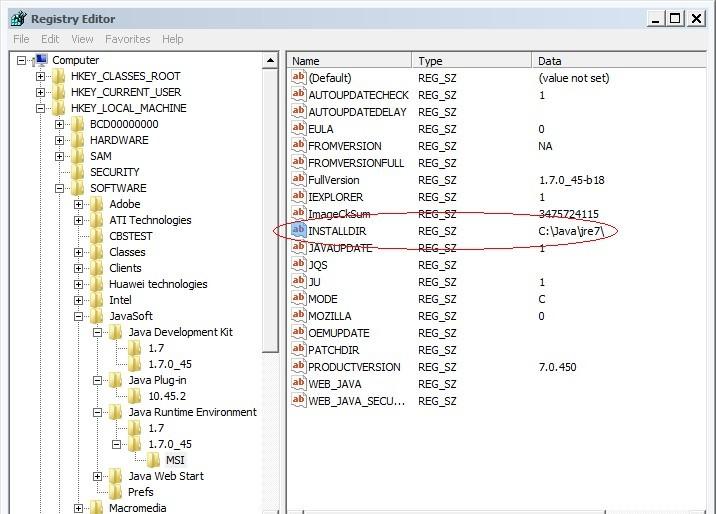Sort values by Data column header
Image resolution: width=716 pixels, height=514 pixels.
pos(619,61)
